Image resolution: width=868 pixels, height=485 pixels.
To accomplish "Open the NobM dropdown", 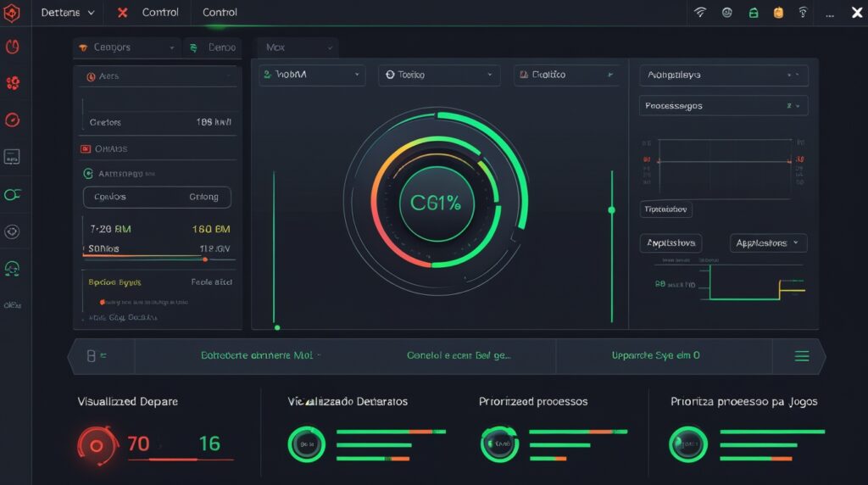I will click(312, 75).
